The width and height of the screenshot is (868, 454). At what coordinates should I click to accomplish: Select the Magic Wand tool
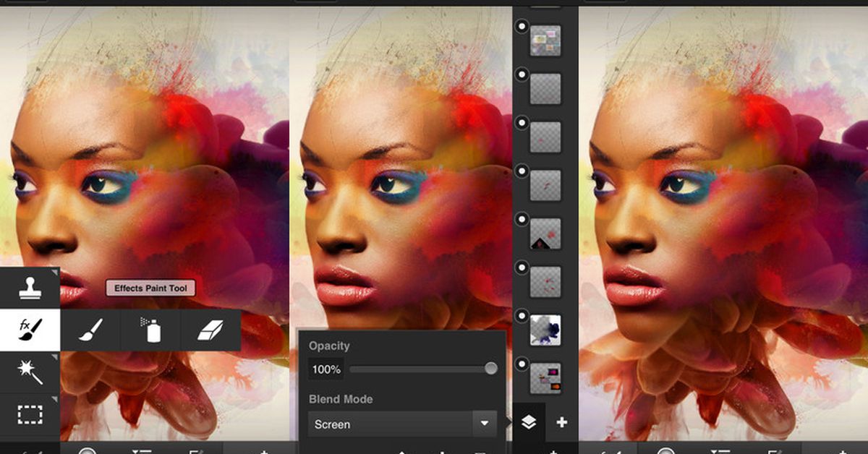pos(30,372)
